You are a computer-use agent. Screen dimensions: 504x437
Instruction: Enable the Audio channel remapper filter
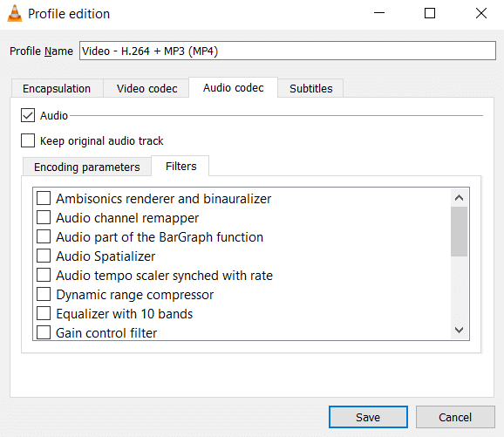coord(44,217)
